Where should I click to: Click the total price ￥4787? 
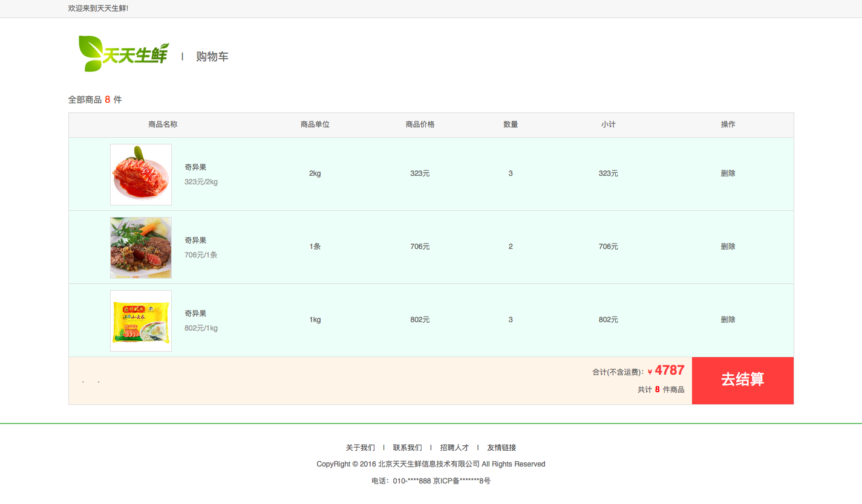coord(667,370)
